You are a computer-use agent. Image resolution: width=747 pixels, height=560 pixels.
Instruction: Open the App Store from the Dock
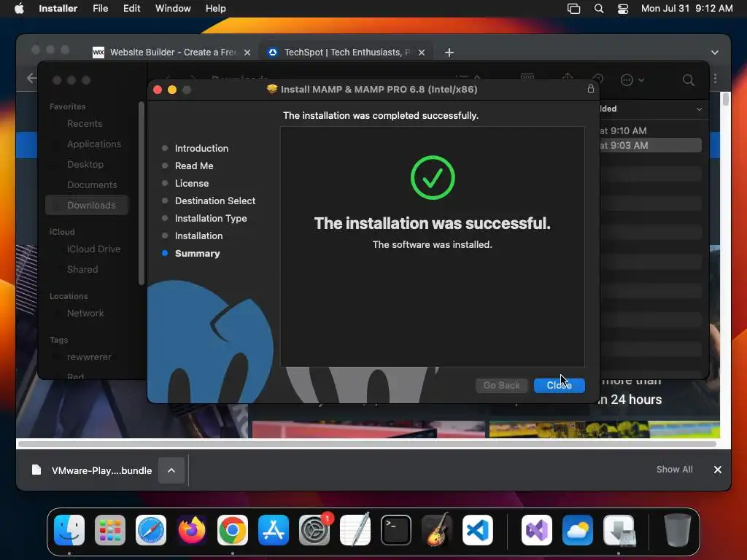pyautogui.click(x=274, y=530)
